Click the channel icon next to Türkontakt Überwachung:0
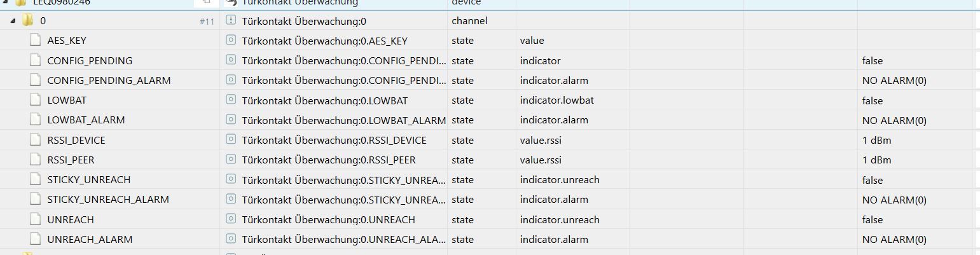 tap(231, 20)
